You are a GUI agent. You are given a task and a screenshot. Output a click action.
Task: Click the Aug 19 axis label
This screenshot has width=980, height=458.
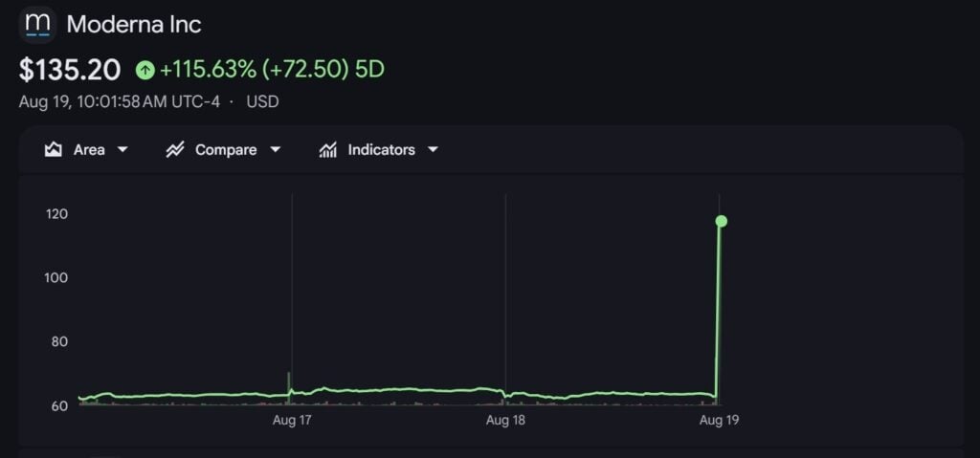pos(720,421)
